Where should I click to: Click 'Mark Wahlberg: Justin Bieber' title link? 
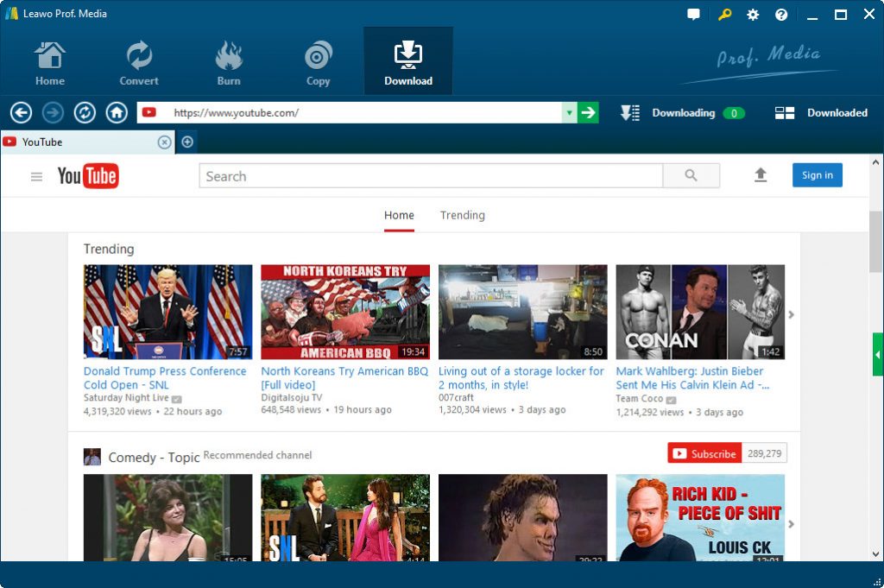[692, 377]
